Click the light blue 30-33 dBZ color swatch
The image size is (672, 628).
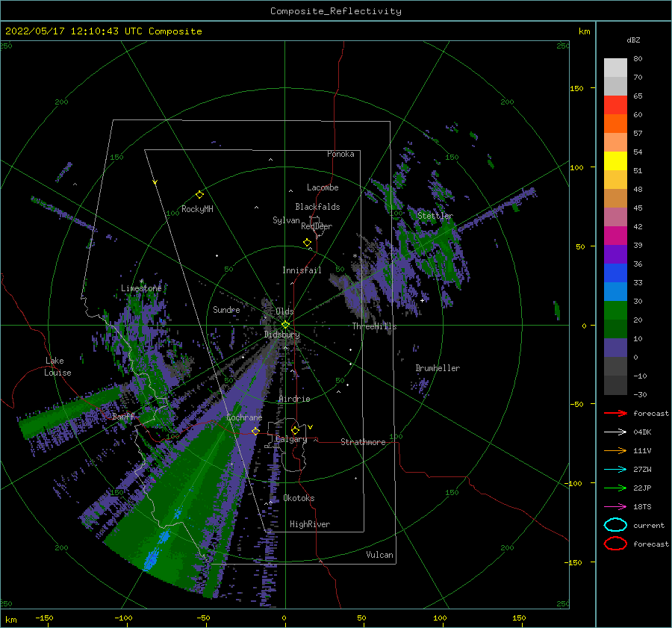coord(615,292)
